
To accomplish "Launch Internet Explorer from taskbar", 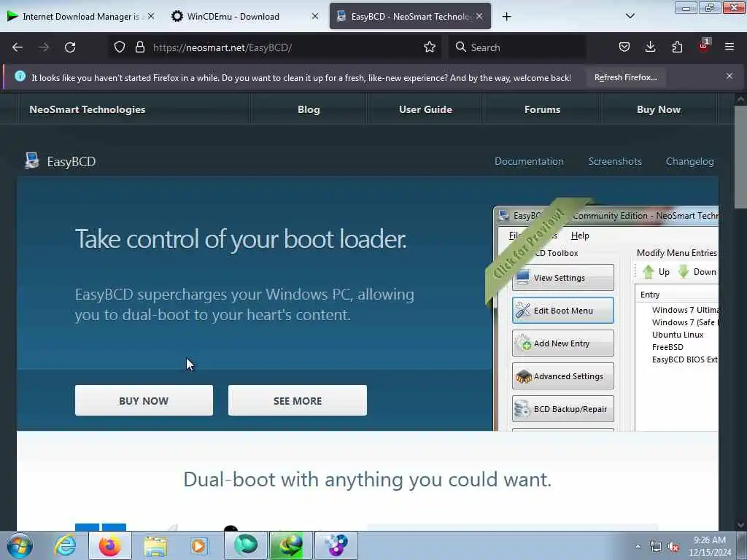I will [65, 545].
